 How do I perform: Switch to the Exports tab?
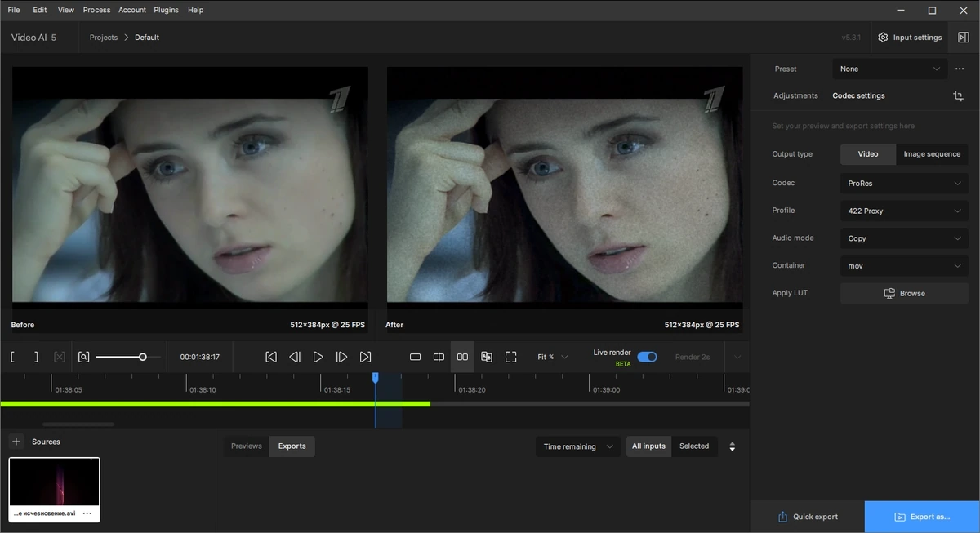click(x=292, y=446)
